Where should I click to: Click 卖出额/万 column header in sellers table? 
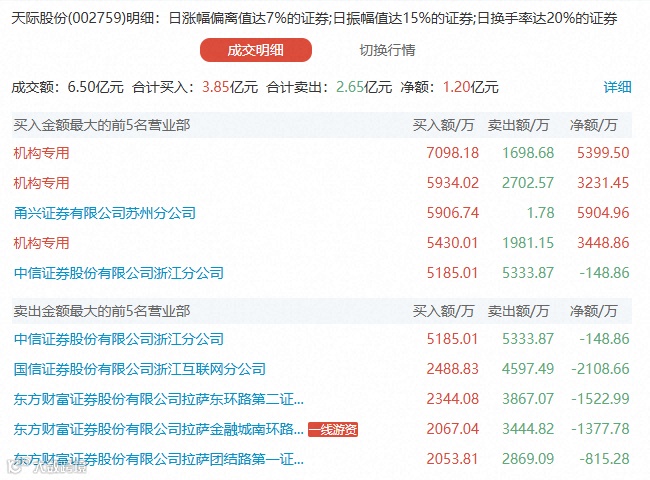click(518, 311)
